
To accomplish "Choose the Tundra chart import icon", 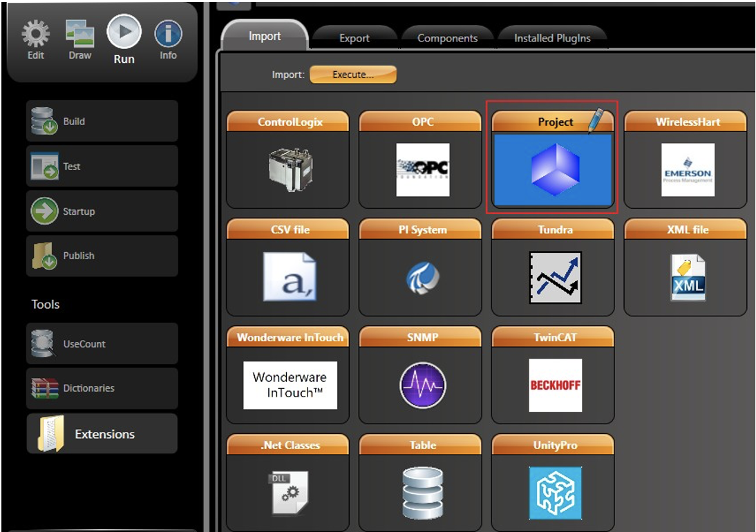I will [x=554, y=277].
